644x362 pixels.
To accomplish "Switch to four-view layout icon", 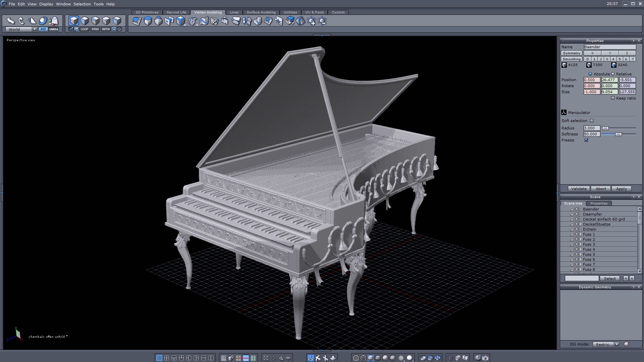I will (x=167, y=358).
